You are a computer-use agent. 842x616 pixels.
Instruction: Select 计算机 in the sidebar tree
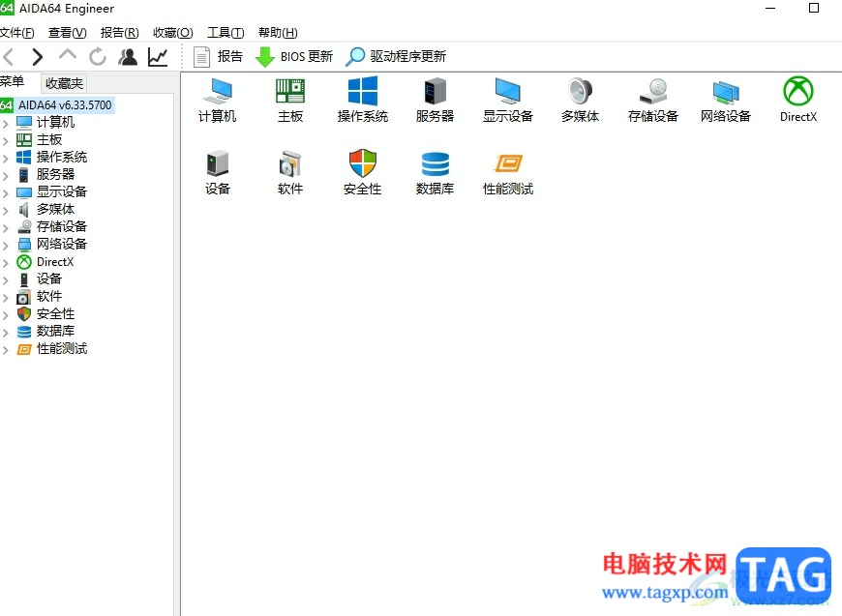55,123
